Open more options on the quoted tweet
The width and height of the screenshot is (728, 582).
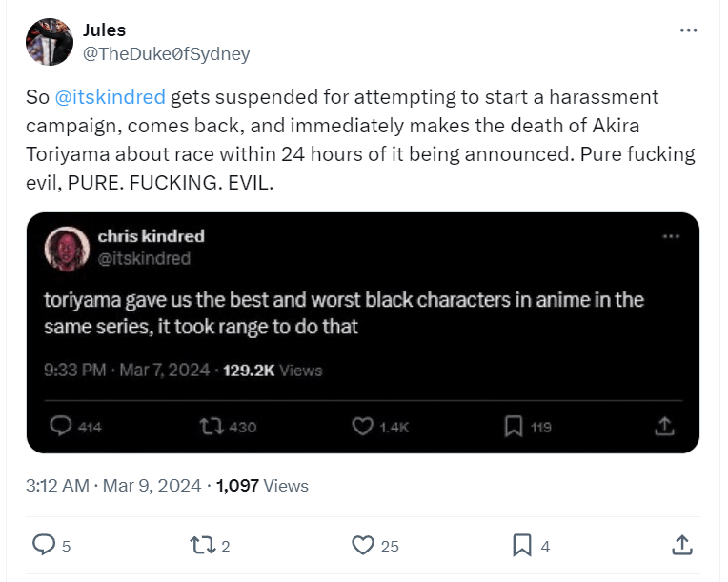(x=671, y=236)
